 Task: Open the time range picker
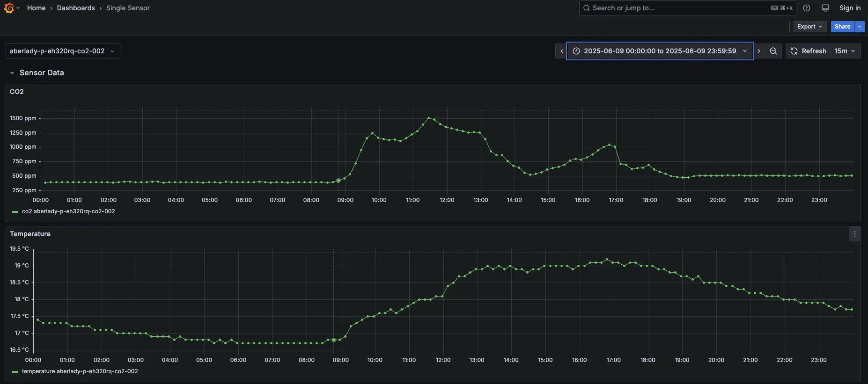(660, 51)
